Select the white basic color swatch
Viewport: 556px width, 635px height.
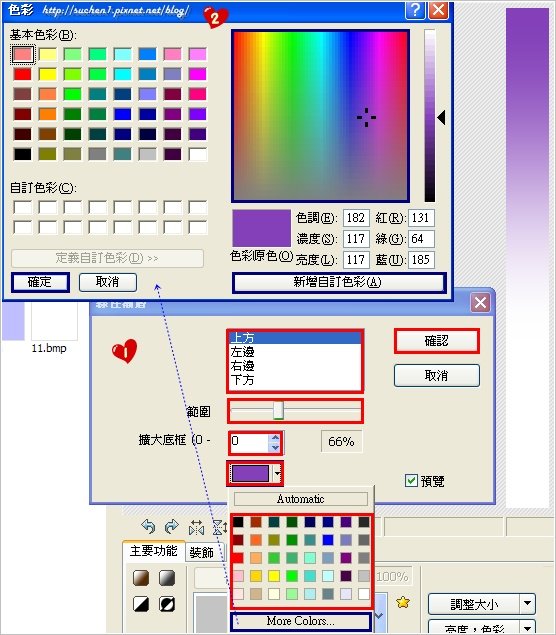coord(198,154)
